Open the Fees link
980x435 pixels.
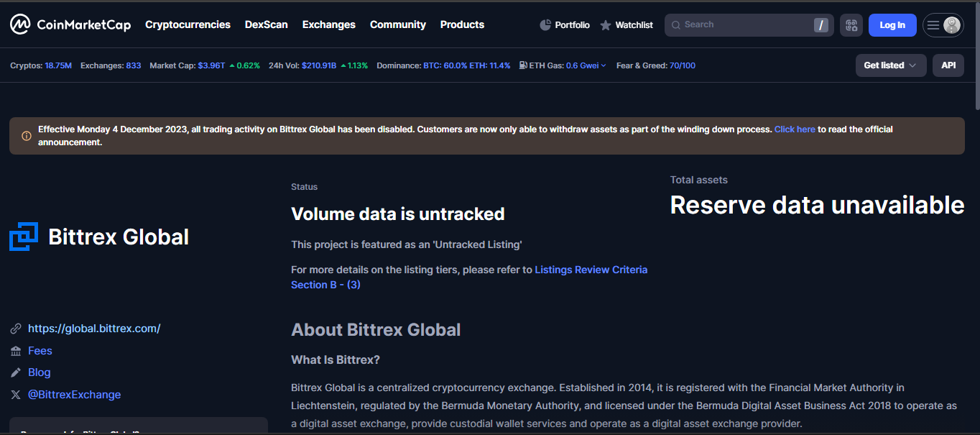(40, 351)
